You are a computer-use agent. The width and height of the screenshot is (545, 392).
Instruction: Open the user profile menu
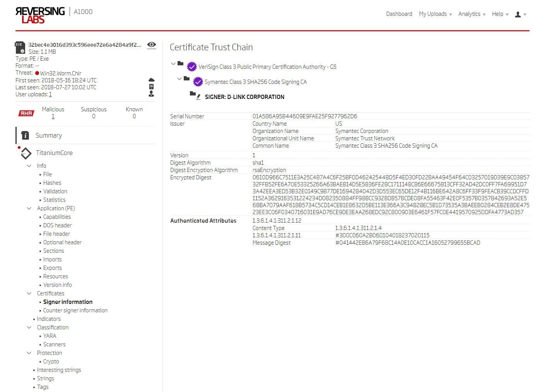click(x=518, y=14)
